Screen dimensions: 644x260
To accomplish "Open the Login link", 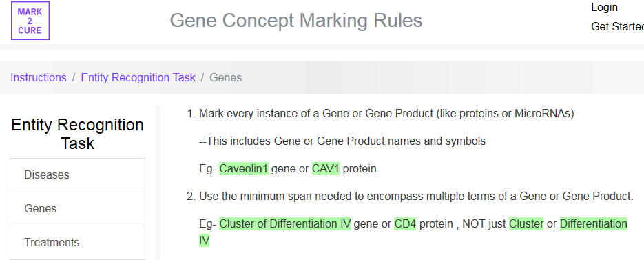I will pos(604,8).
